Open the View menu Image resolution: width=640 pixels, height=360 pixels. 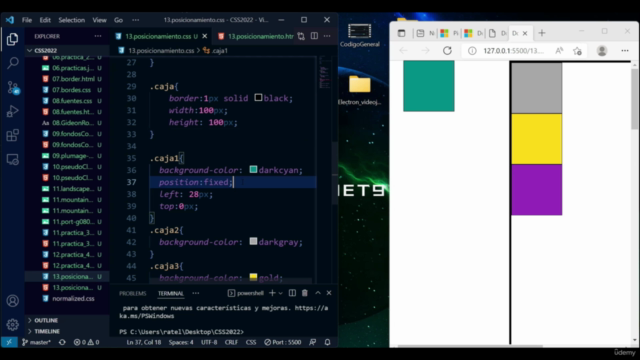tap(99, 20)
